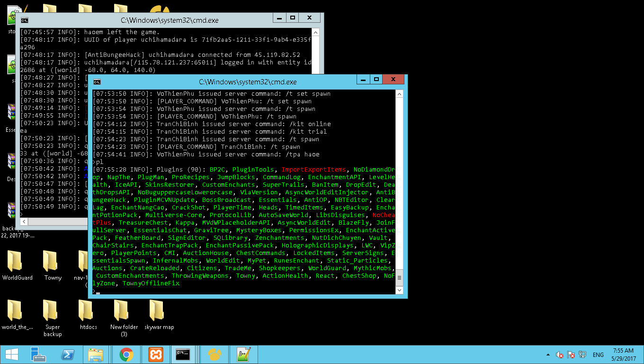Minimize the back cmd.exe window
Viewport: 644px width, 364px height.
click(x=279, y=18)
